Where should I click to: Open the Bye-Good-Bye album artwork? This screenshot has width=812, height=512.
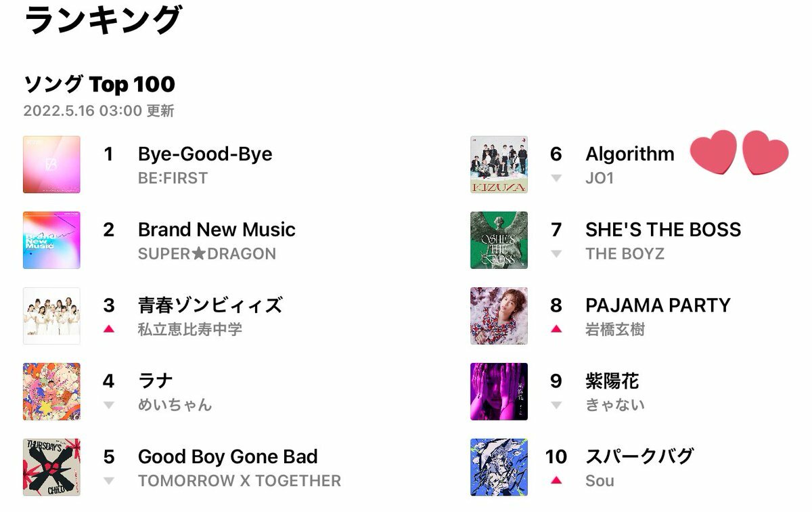pos(51,165)
